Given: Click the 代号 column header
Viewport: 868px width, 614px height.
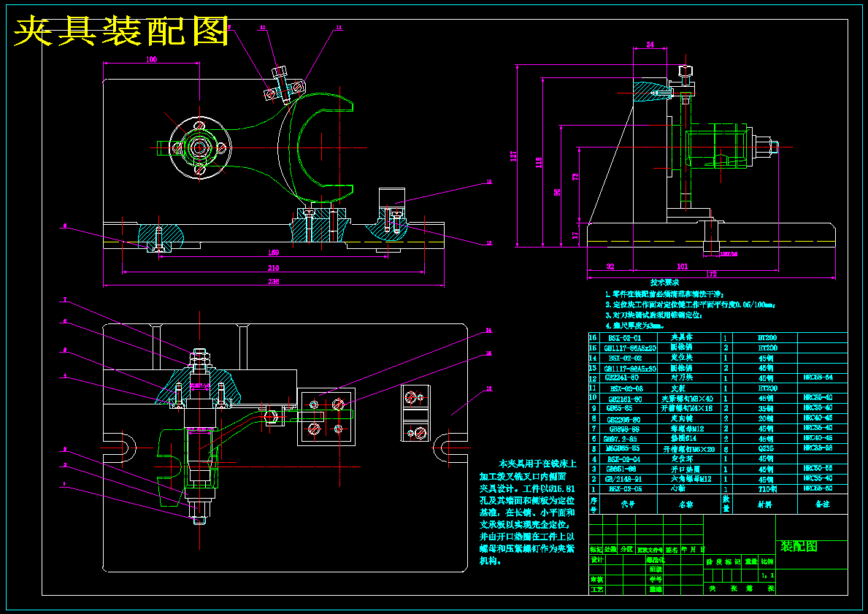Looking at the screenshot, I should 628,504.
